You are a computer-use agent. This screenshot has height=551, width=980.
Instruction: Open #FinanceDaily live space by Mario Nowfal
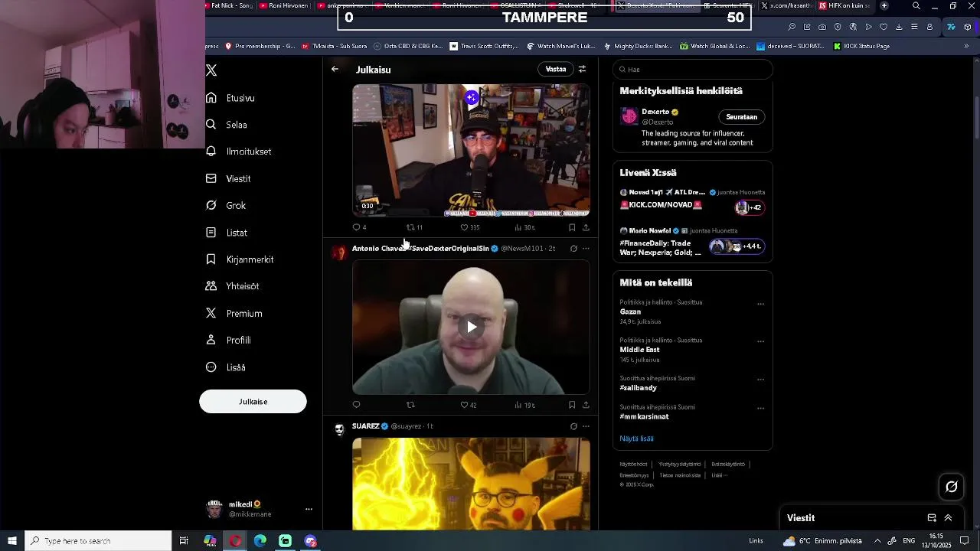point(692,243)
